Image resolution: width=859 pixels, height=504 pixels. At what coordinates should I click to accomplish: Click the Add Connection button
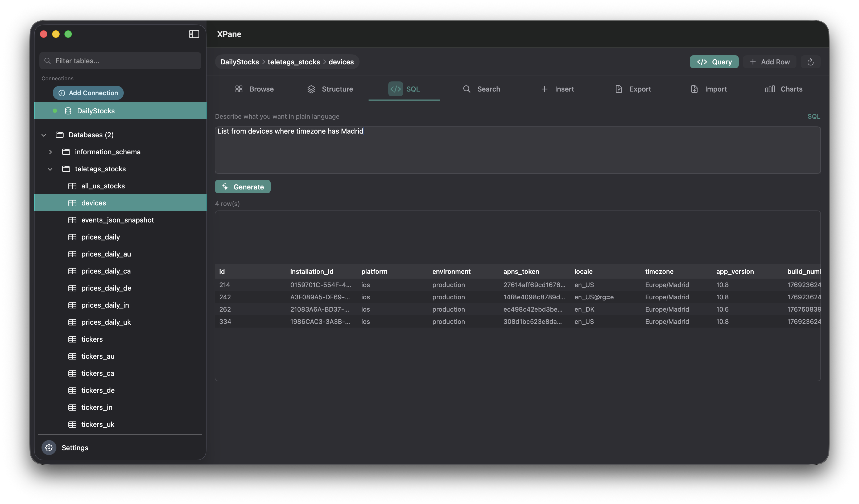tap(88, 93)
